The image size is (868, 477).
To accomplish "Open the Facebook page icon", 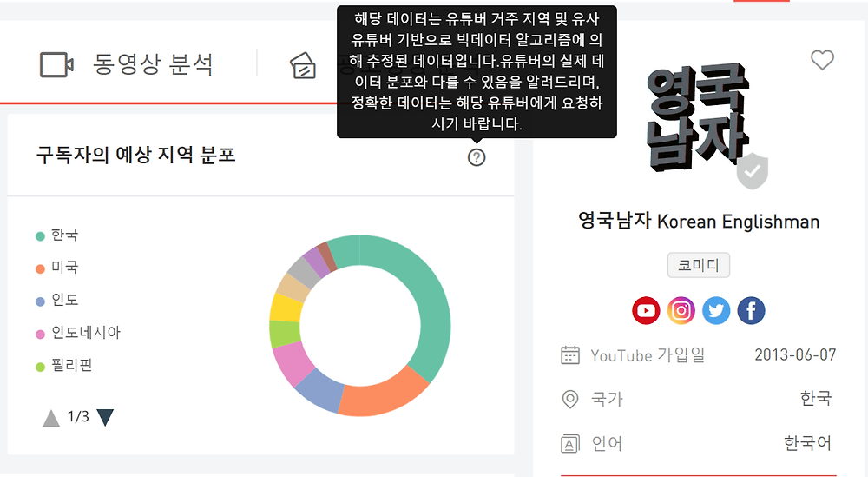I will [x=751, y=311].
